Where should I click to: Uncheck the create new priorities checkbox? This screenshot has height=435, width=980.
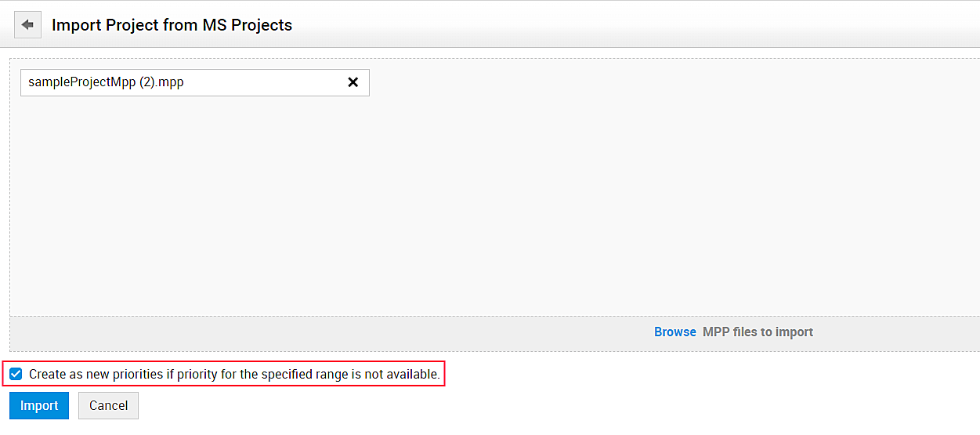[x=16, y=375]
